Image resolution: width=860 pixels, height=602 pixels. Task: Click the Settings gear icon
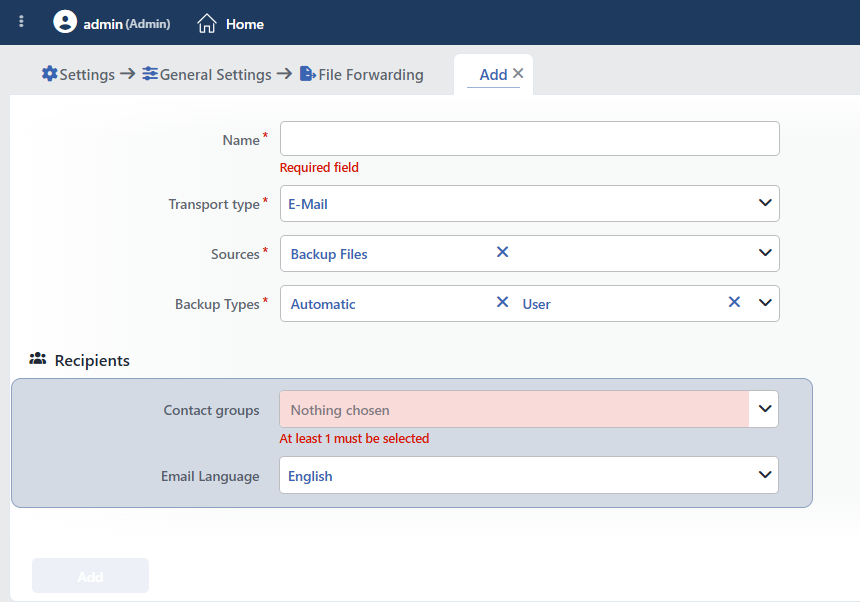pyautogui.click(x=49, y=73)
